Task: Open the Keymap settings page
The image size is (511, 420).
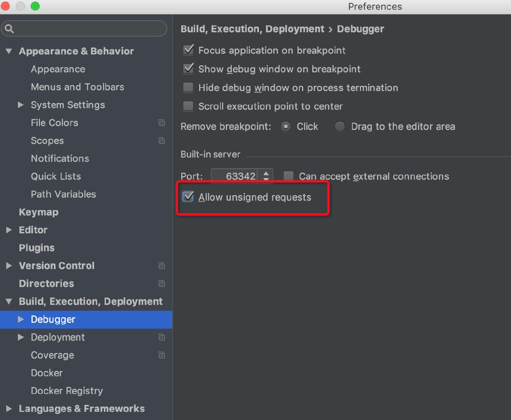Action: point(38,212)
